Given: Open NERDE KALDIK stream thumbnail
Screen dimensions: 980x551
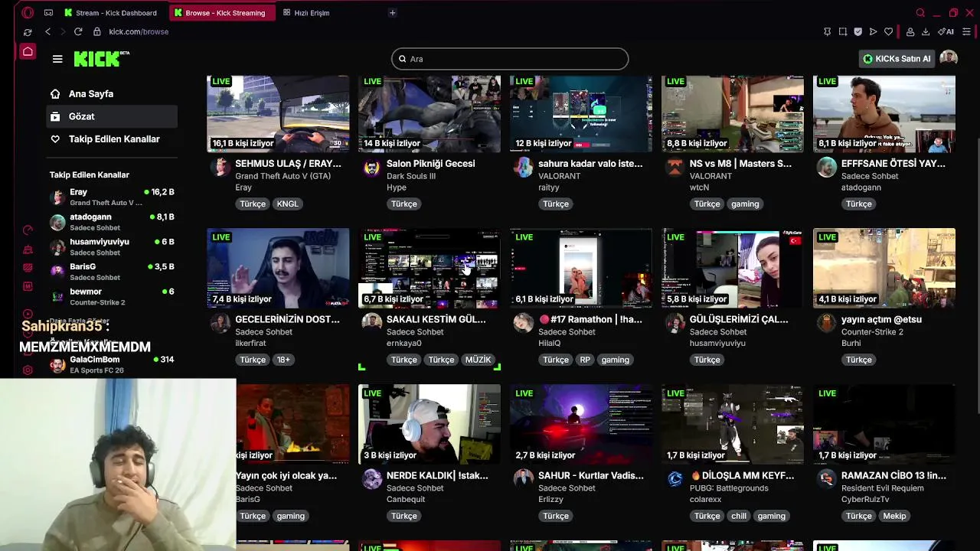Looking at the screenshot, I should [430, 424].
